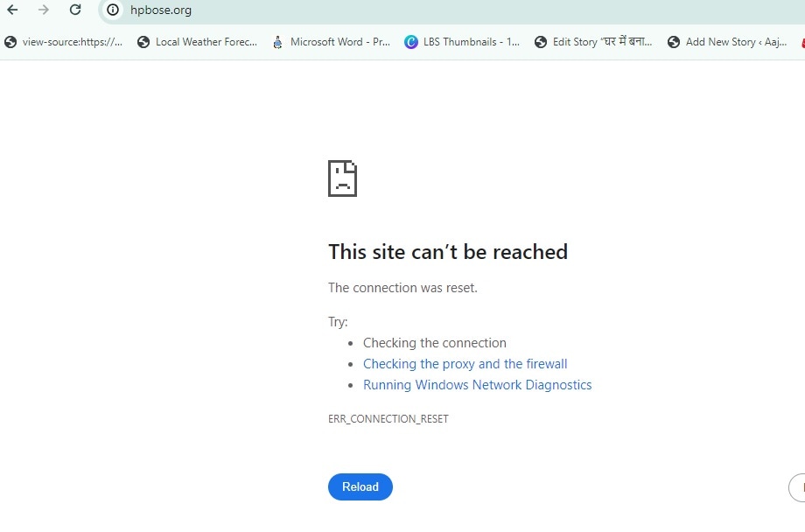Click the 'Checking the connection' bullet text
Screen dimensions: 805x532
(434, 343)
